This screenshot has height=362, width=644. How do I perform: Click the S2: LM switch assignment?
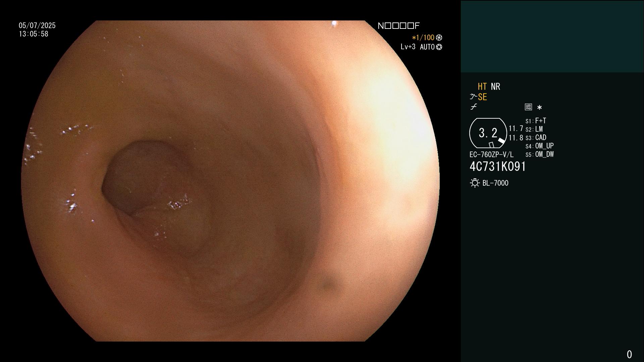click(534, 129)
